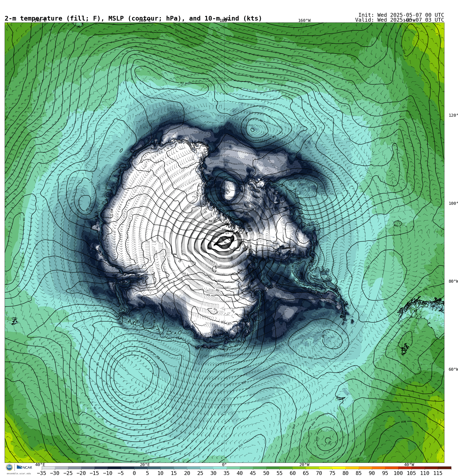
Task: Click the 115 colorbar tick label
Action: [438, 473]
